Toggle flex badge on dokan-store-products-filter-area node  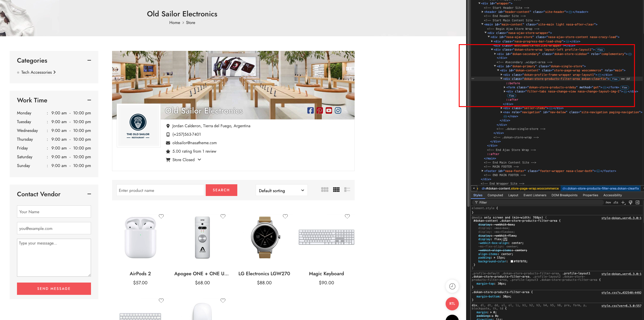coord(615,79)
